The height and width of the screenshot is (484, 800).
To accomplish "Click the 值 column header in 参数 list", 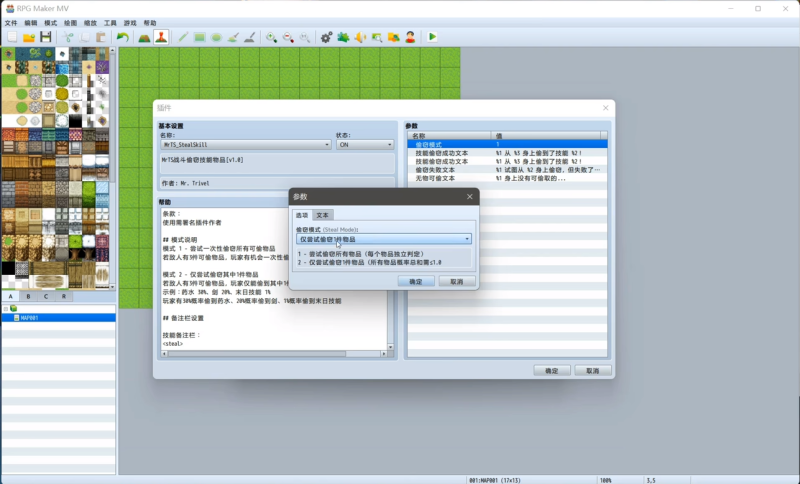I will (546, 136).
